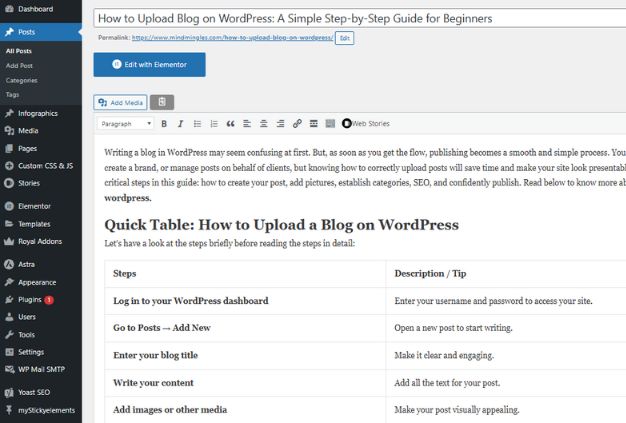Align text right

pyautogui.click(x=281, y=124)
